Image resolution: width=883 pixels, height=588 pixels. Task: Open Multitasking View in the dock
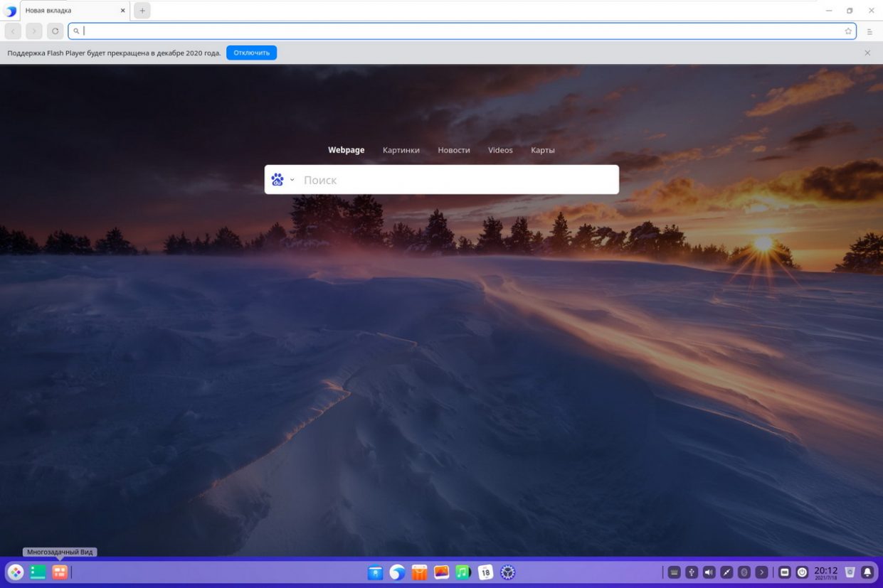[x=60, y=572]
